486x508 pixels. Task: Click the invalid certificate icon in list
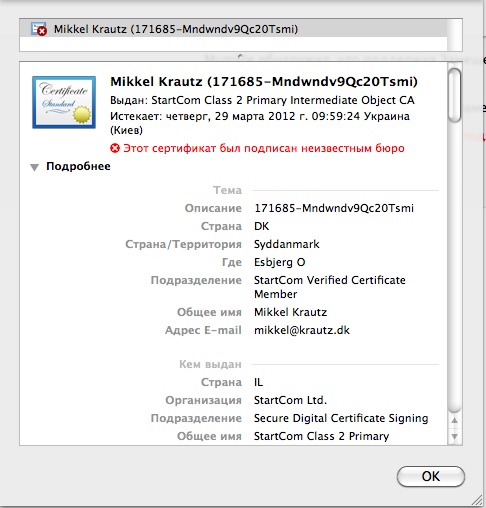(x=39, y=29)
